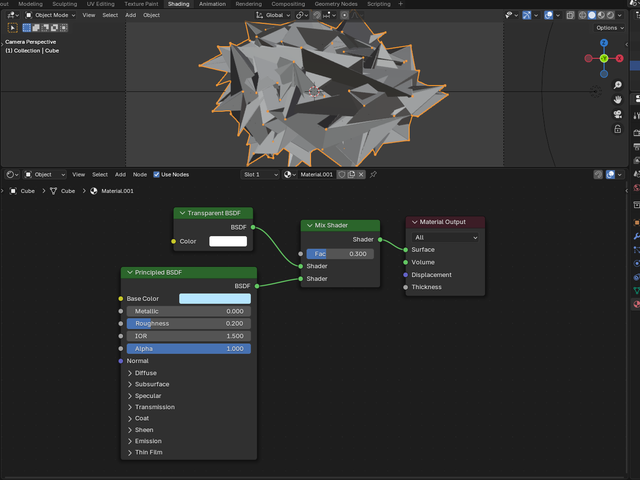Click the IOR value field
Screen dimensions: 640x480
189,336
